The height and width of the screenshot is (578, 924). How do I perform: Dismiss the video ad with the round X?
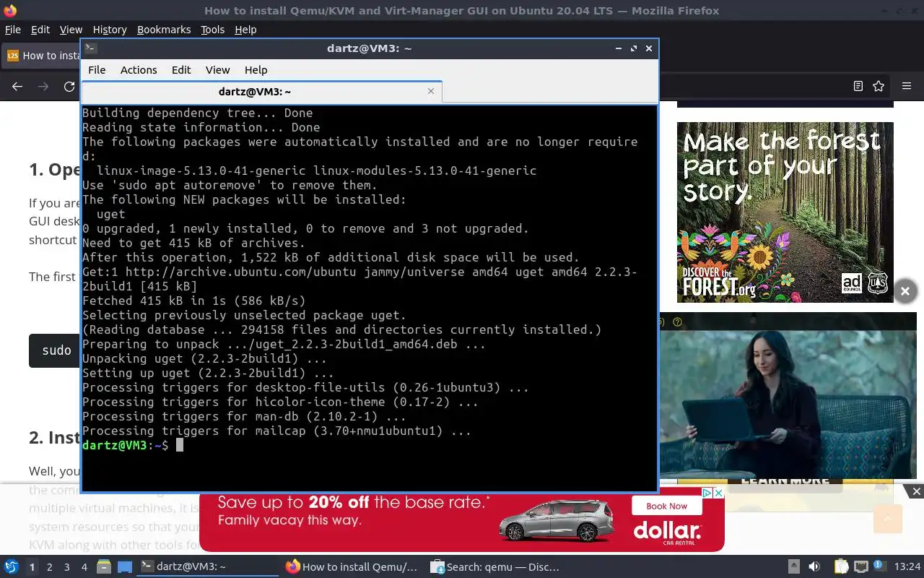[905, 291]
